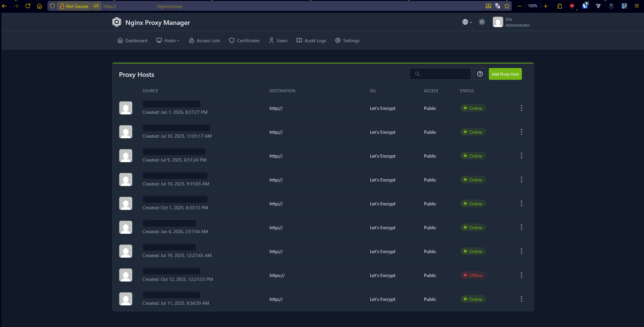This screenshot has width=644, height=327.
Task: Bookmark this page with the star icon
Action: [x=507, y=6]
